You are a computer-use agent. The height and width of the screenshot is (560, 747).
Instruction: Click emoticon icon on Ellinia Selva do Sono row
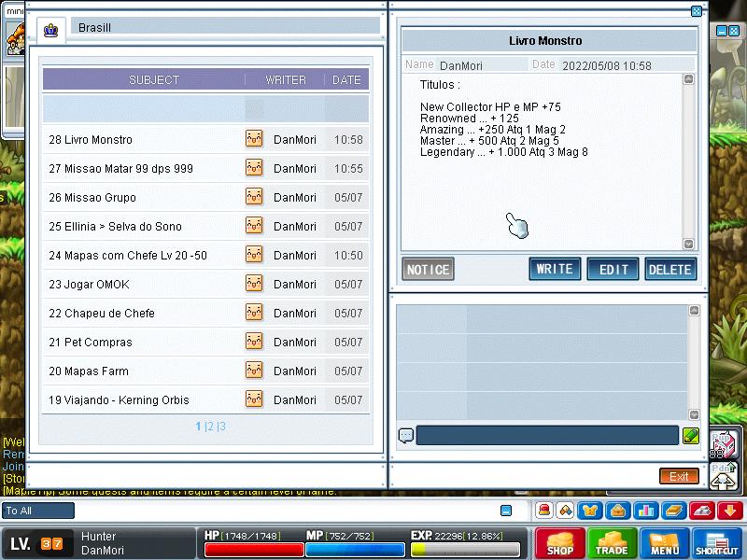pos(254,225)
